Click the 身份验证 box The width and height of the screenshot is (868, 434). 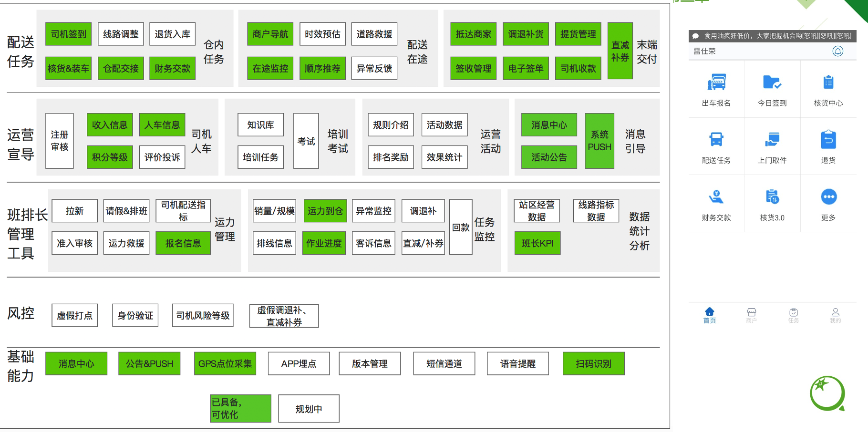[x=135, y=315]
